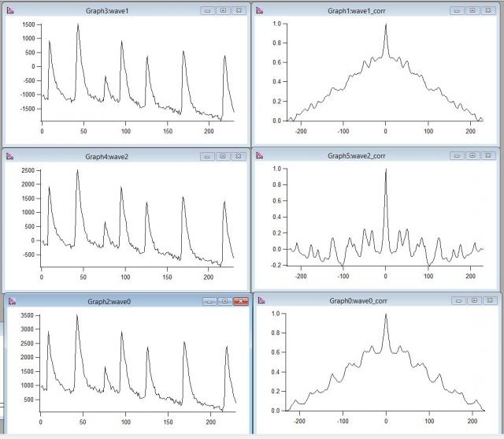Viewport: 504px width, 439px height.
Task: Minimize the Graph1:wave1_corr window
Action: pyautogui.click(x=458, y=11)
